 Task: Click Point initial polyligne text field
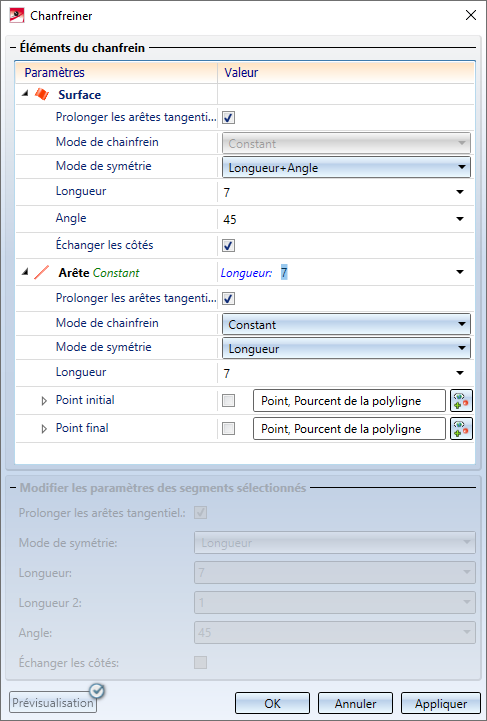point(349,401)
